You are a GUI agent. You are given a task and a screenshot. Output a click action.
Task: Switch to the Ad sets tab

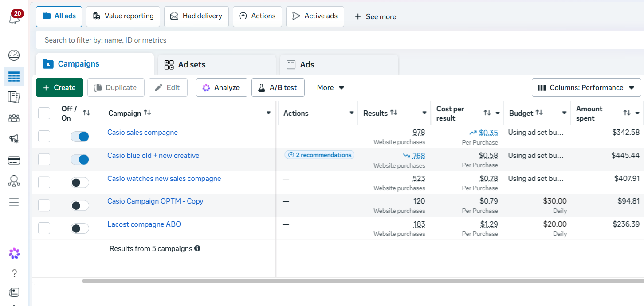[x=216, y=65]
